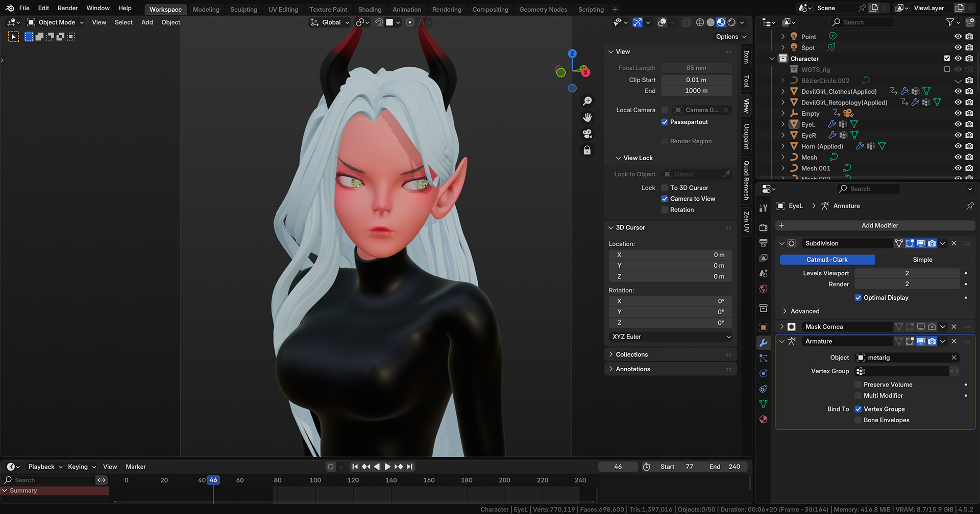The image size is (980, 514).
Task: Click the Add Modifier button
Action: click(875, 226)
